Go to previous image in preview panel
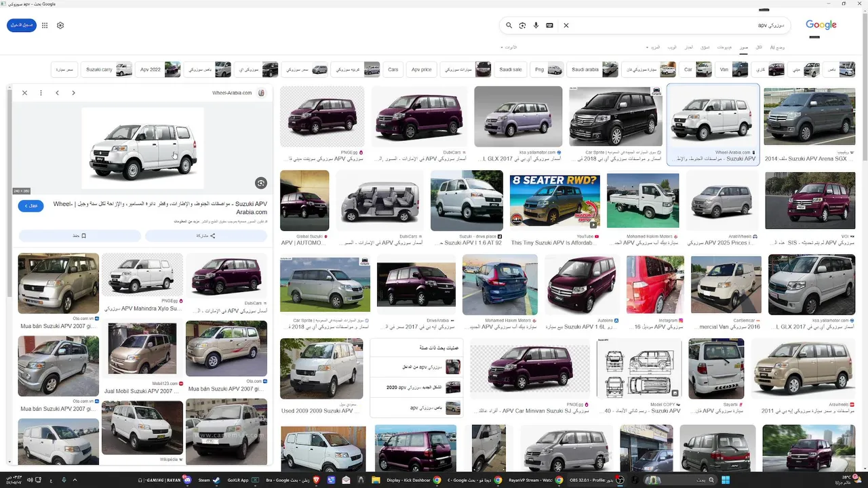Viewport: 868px width, 488px height. [57, 93]
